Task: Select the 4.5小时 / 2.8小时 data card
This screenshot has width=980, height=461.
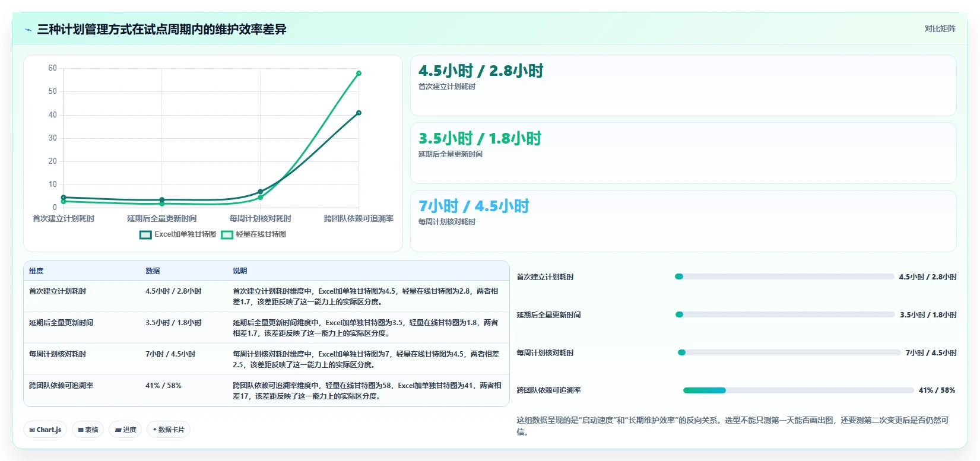Action: (x=683, y=85)
